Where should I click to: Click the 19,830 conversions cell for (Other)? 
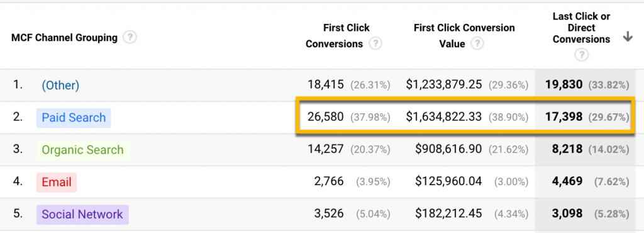[563, 85]
